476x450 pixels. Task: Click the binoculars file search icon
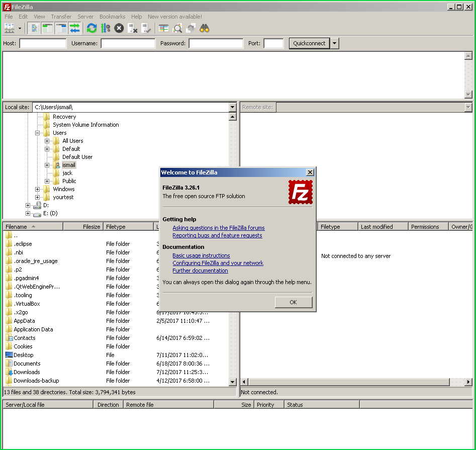(205, 29)
